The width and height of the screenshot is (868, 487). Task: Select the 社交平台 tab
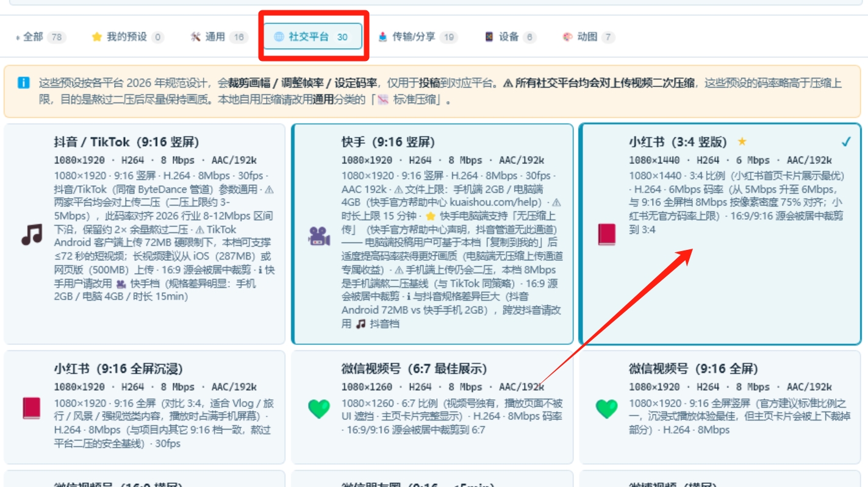pos(313,37)
